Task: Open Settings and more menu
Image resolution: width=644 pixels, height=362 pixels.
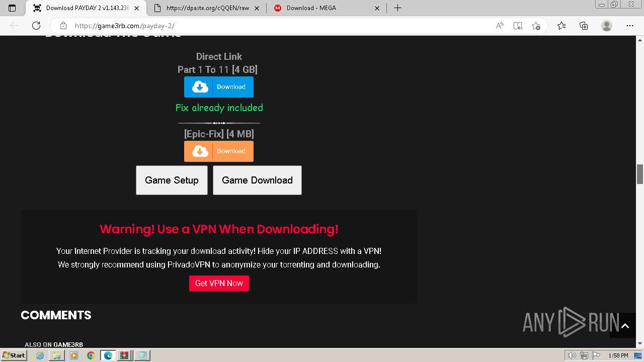Action: coord(630,26)
